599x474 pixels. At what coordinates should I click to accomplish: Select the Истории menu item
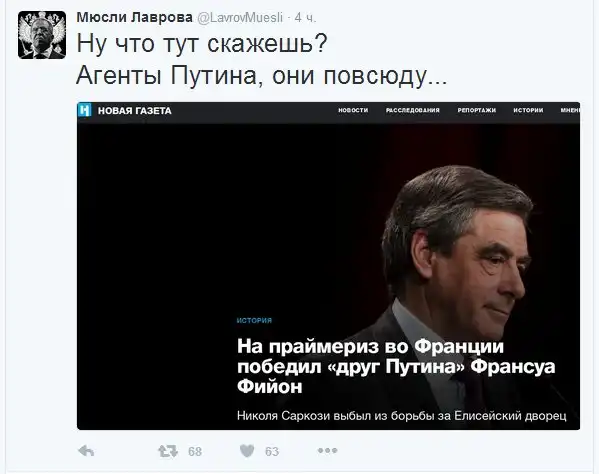point(528,110)
